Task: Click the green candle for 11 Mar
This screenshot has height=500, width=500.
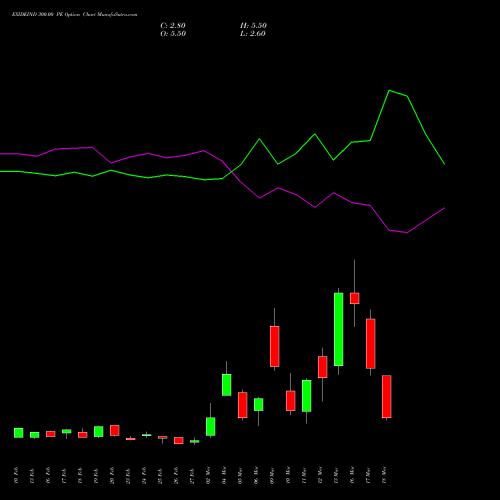Action: 307,396
